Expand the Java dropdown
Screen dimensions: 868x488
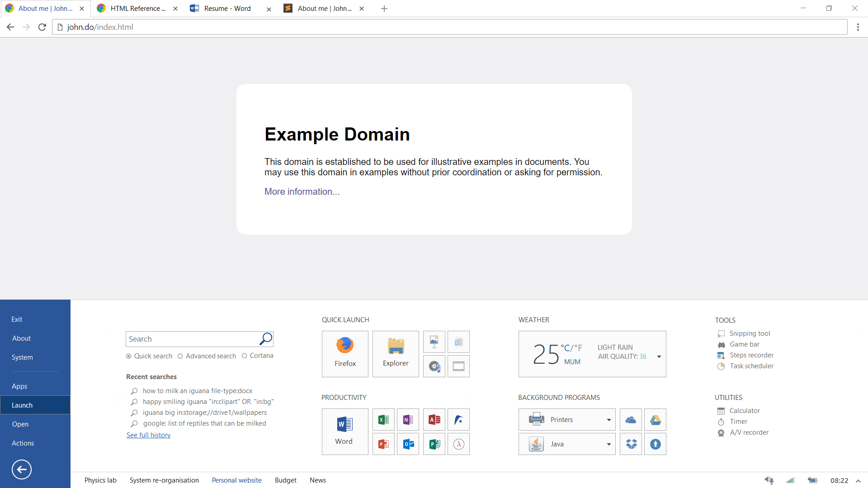click(x=609, y=444)
